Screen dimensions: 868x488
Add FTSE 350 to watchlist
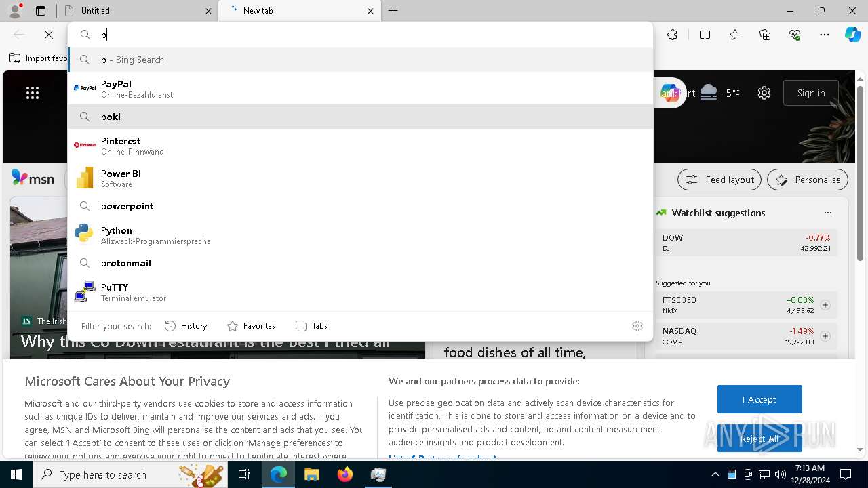click(x=825, y=305)
